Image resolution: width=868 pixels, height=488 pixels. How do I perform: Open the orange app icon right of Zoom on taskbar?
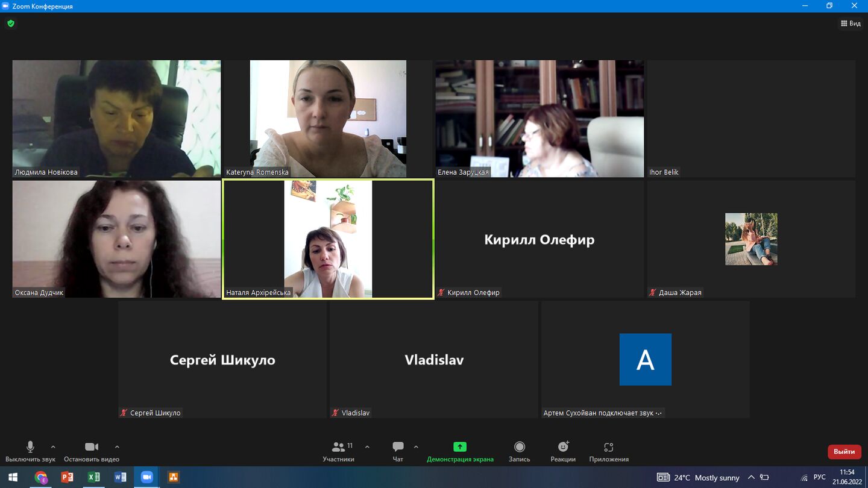173,477
